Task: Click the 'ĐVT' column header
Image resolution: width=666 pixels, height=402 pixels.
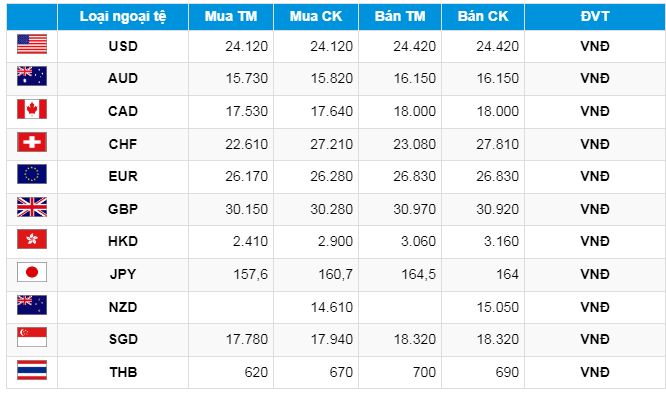Action: pyautogui.click(x=594, y=17)
